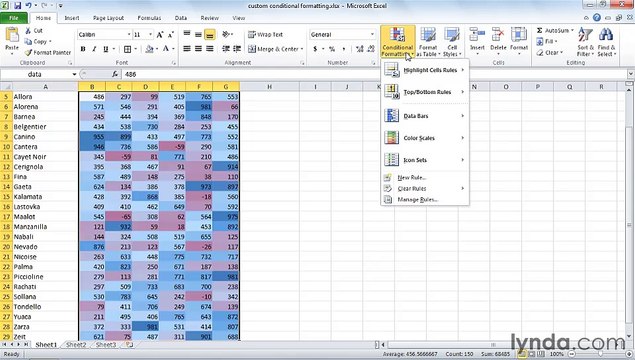Apply Accounting dollar number format
635x360 pixels.
pyautogui.click(x=315, y=49)
